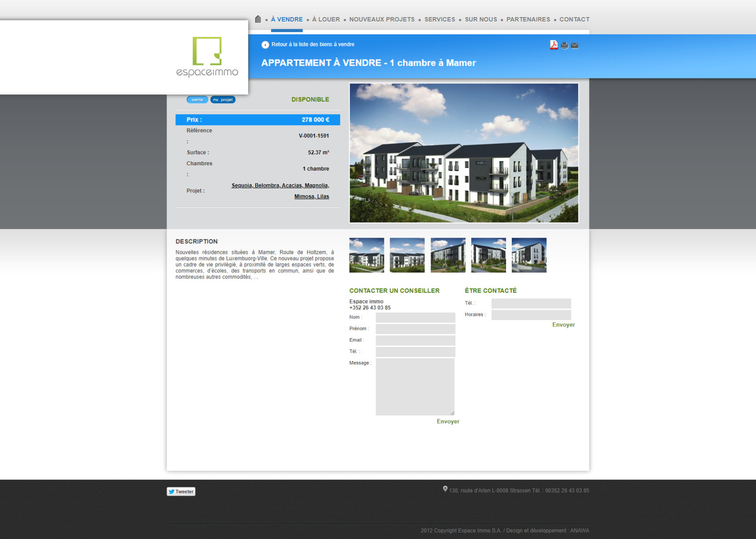
Task: Focus the Nom input field
Action: point(415,317)
